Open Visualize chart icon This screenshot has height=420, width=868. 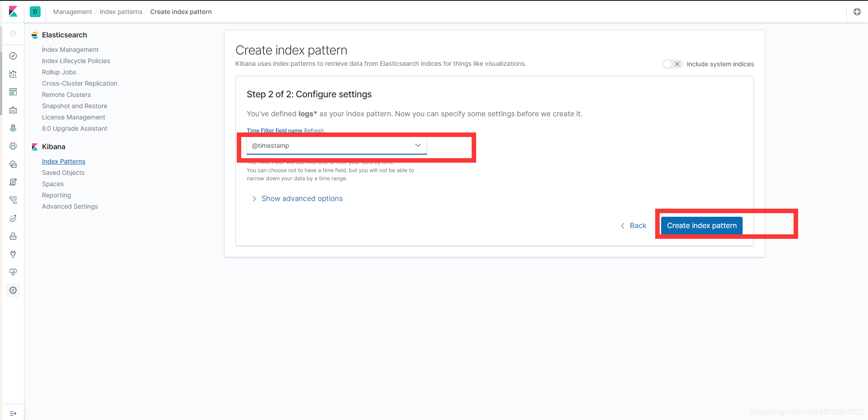tap(13, 74)
